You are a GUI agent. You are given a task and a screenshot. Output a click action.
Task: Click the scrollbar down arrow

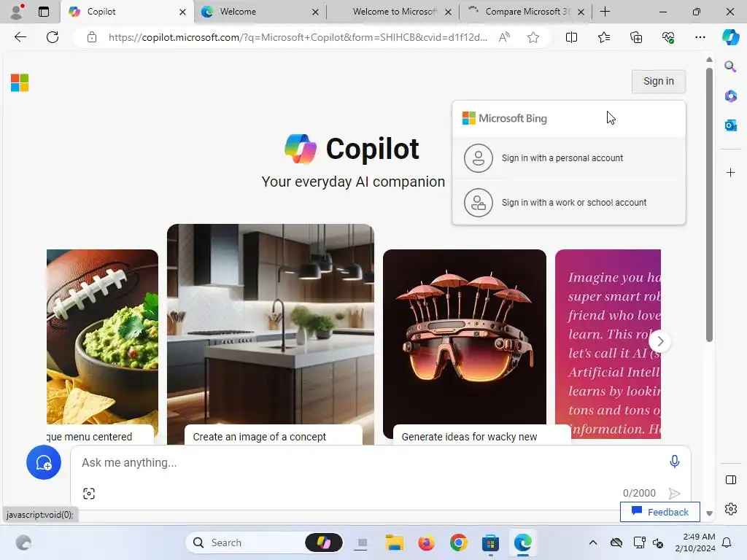(x=709, y=513)
